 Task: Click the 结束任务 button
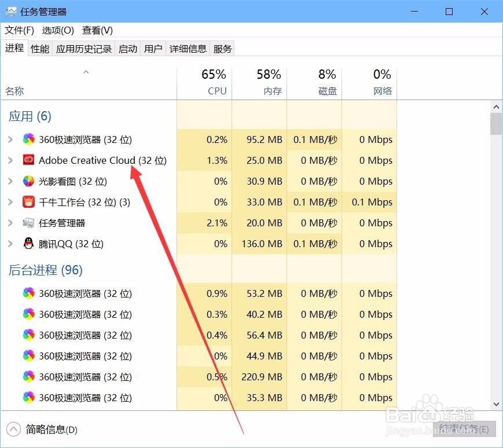pos(464,429)
